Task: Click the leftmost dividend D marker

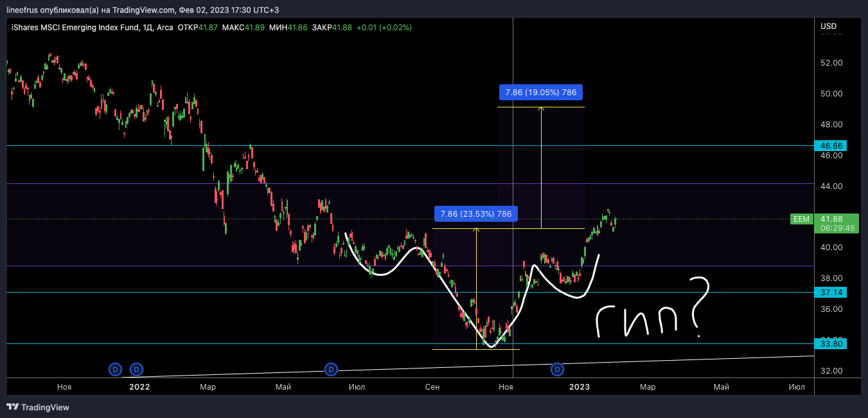Action: 114,369
